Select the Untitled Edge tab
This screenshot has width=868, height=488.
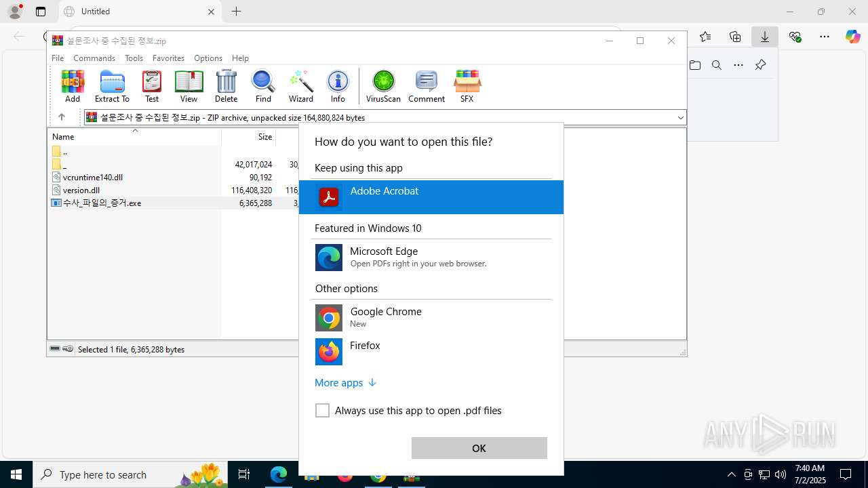point(140,12)
